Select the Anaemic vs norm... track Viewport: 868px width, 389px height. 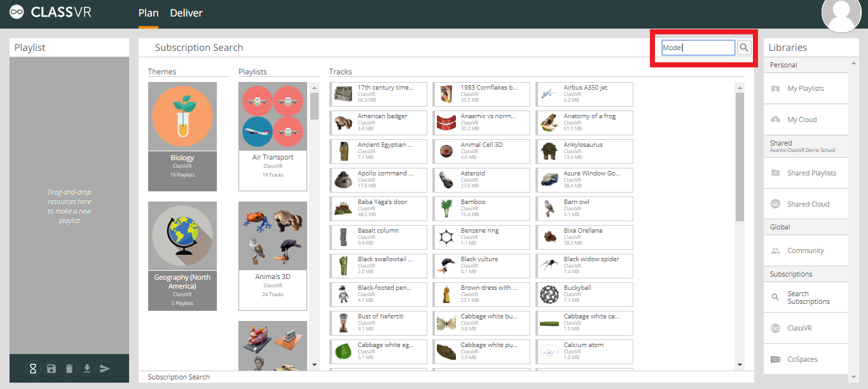click(x=481, y=123)
